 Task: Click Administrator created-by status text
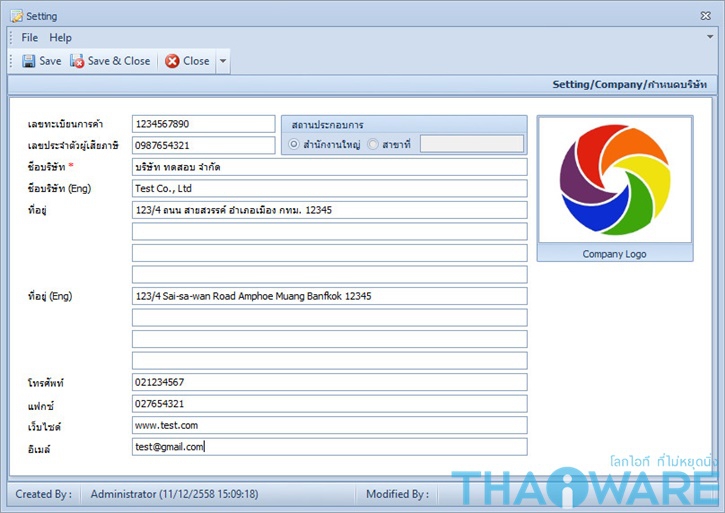point(174,494)
